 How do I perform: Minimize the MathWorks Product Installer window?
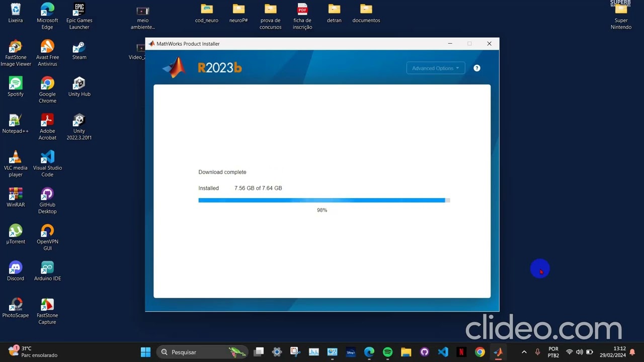450,44
